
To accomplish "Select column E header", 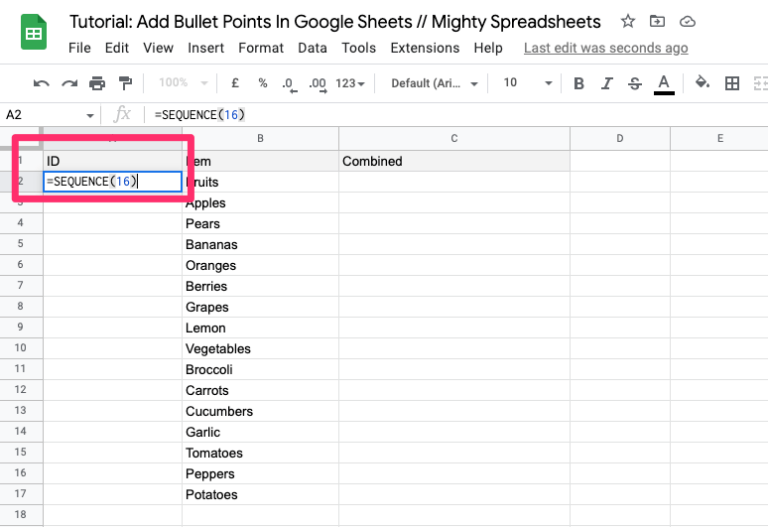I will [x=719, y=139].
